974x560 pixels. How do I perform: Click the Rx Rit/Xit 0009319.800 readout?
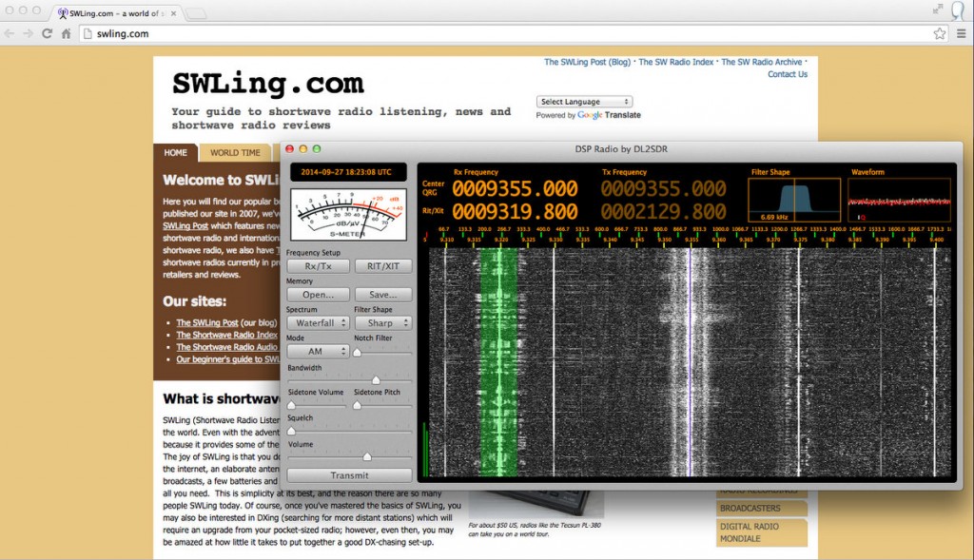click(515, 212)
